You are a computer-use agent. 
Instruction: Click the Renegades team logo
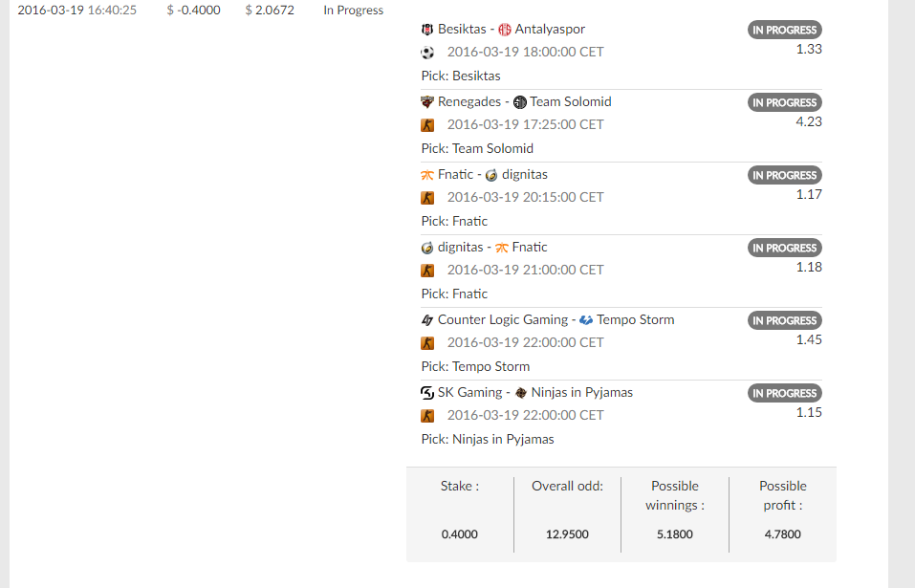427,102
